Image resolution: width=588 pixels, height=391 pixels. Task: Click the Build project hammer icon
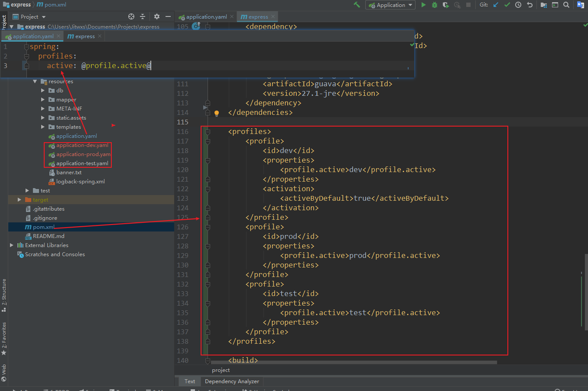click(357, 5)
